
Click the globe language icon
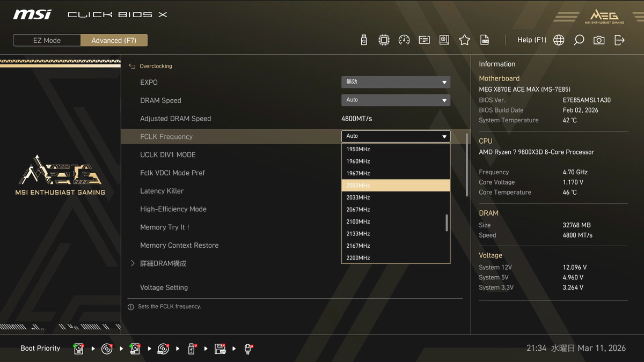tap(559, 40)
